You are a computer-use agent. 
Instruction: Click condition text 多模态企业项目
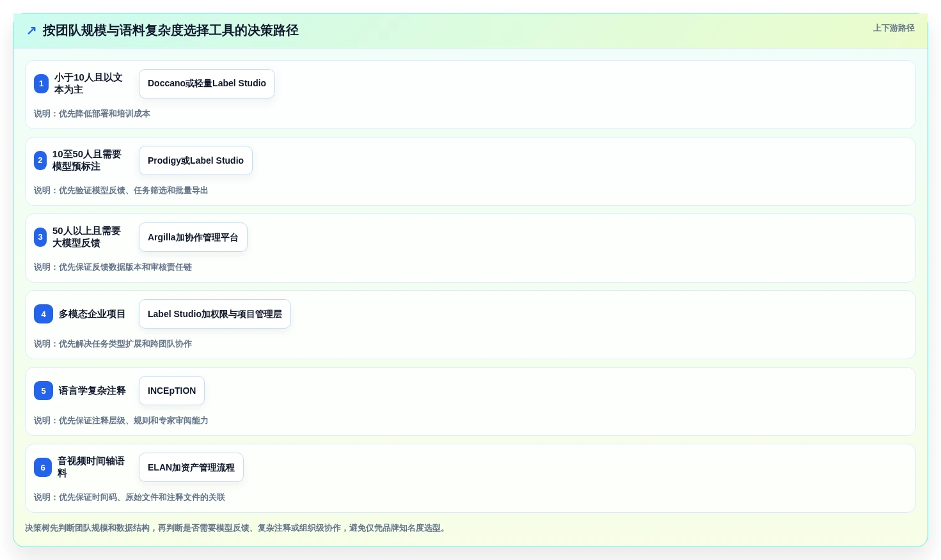92,314
